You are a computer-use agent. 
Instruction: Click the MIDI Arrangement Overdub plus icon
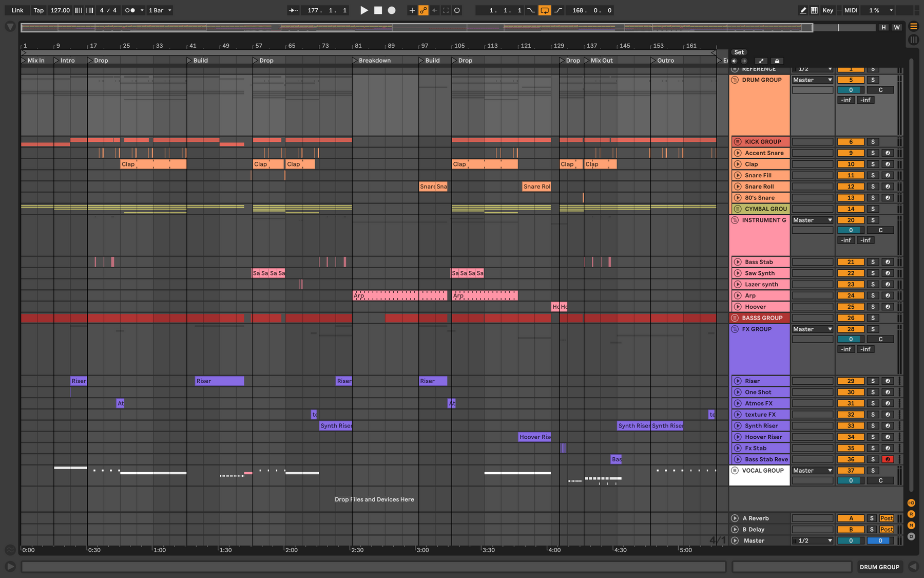tap(412, 10)
